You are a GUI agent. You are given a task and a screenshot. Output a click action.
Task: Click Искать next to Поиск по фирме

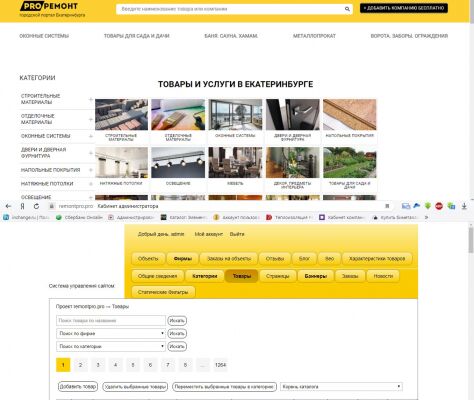coord(177,333)
